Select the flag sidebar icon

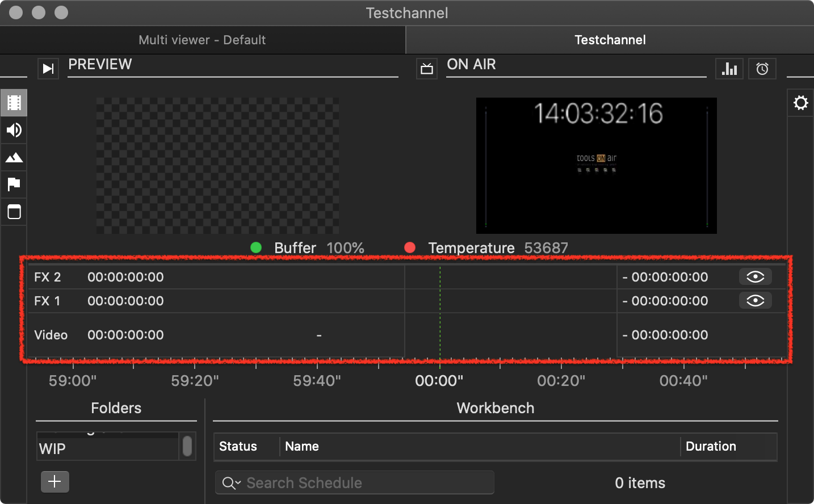[14, 184]
